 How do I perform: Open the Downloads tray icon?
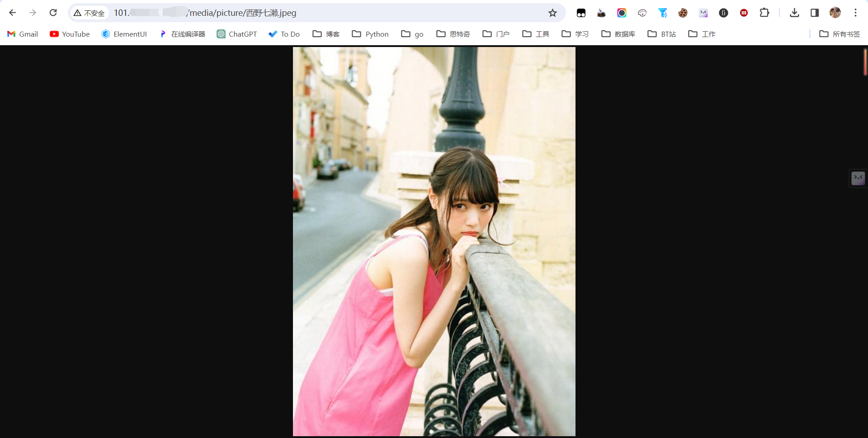coord(794,13)
